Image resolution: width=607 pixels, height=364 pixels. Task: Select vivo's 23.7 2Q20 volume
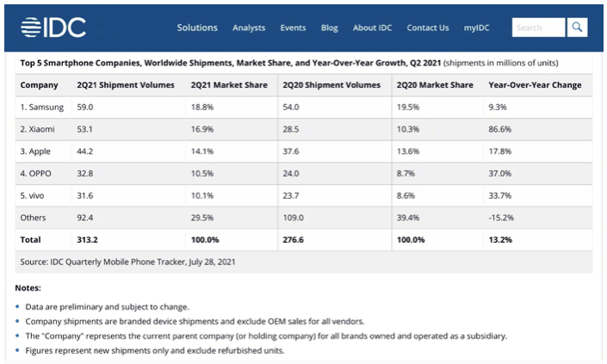click(x=291, y=195)
